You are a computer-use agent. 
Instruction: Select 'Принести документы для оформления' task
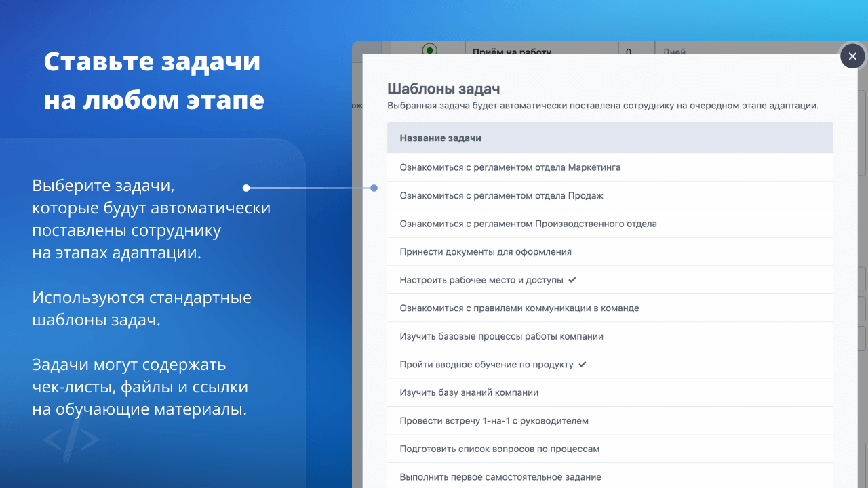(610, 252)
